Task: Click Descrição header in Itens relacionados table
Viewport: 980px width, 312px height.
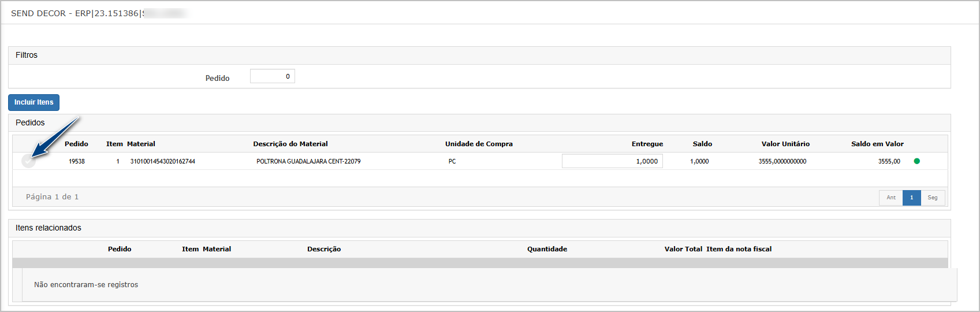Action: [x=324, y=249]
